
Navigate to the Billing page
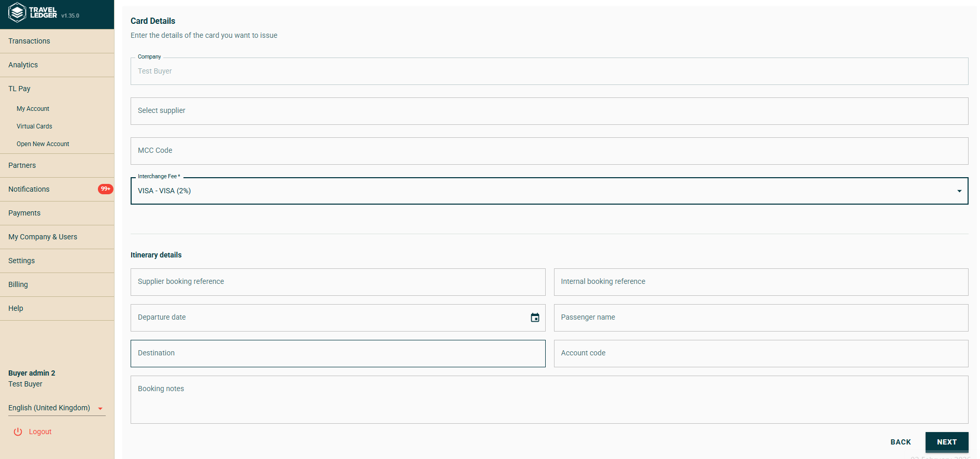(x=18, y=284)
